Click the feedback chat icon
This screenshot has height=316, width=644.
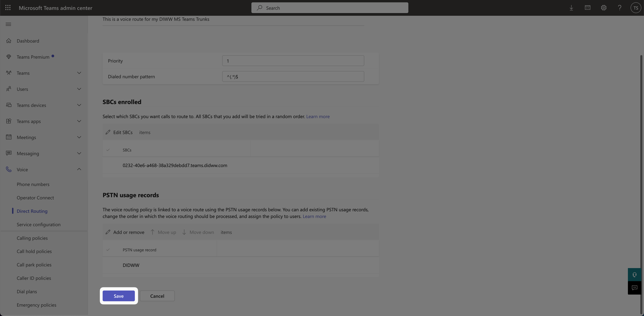634,288
